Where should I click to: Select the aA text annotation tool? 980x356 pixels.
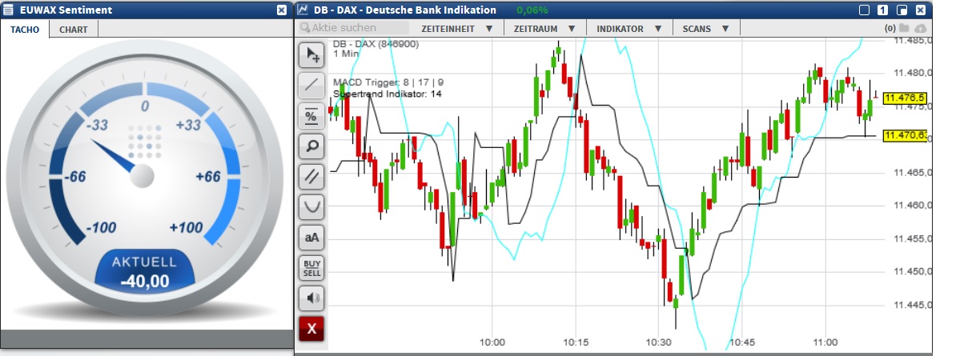[311, 238]
